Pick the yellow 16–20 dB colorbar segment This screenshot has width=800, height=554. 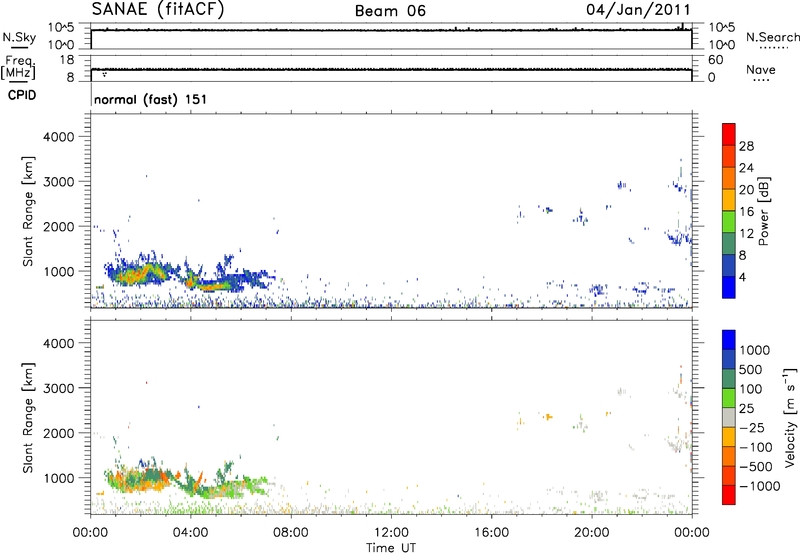coord(729,200)
